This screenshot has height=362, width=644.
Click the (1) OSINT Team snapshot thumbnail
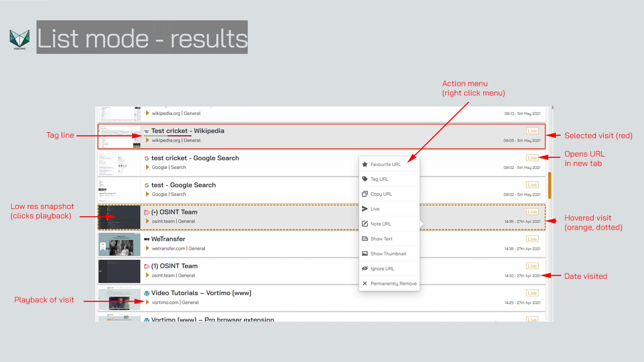pos(119,271)
